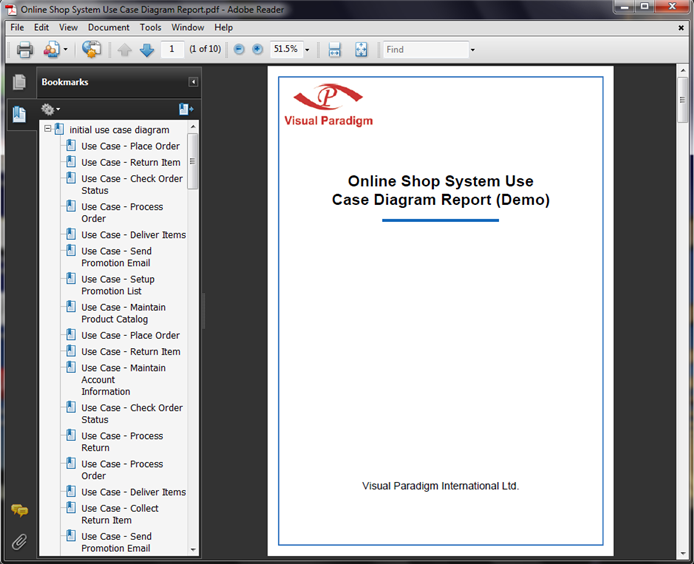Collapse the initial use case diagram bookmark

(48, 129)
